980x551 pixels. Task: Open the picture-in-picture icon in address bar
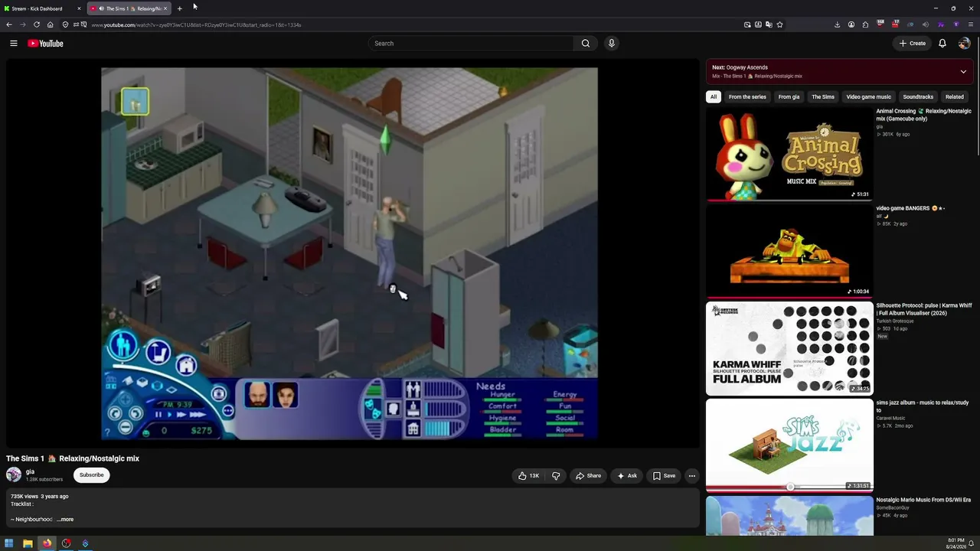(x=747, y=24)
